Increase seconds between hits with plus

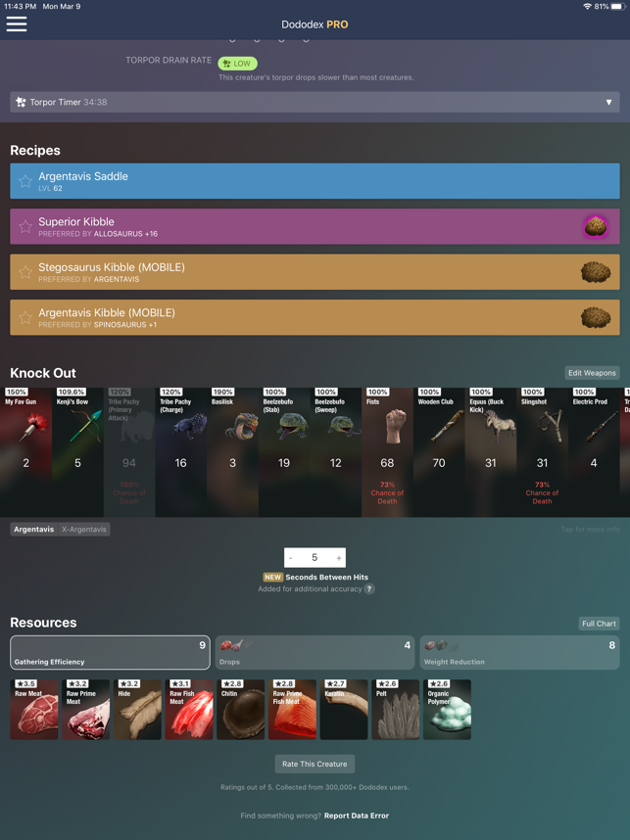pos(339,558)
